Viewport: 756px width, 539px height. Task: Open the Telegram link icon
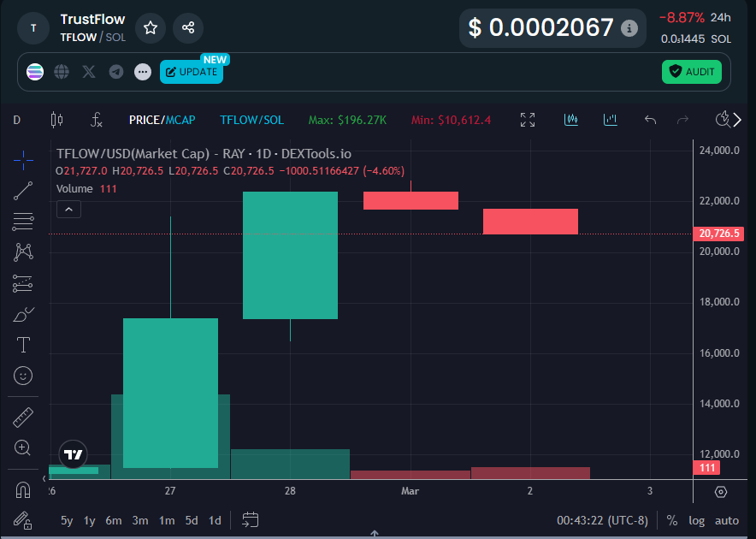(x=115, y=72)
